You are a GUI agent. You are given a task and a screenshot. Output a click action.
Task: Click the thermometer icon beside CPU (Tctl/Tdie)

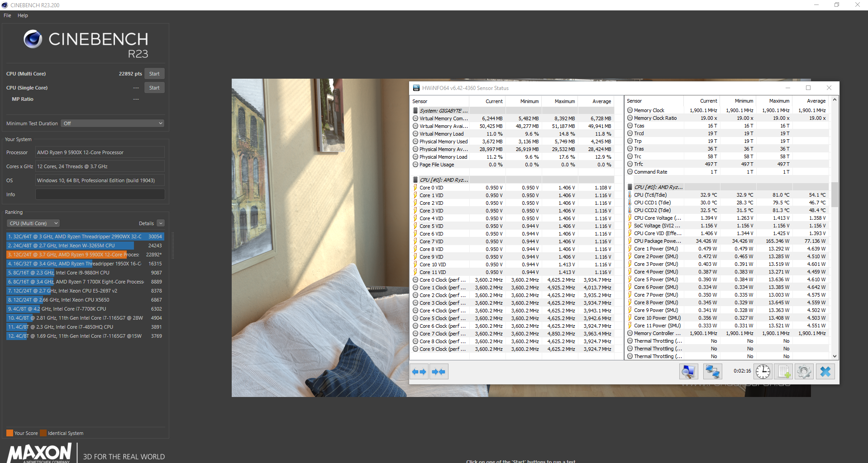630,195
